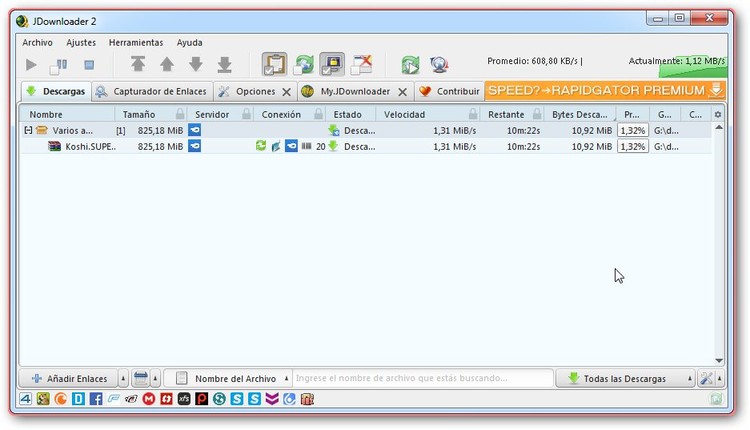Switch to Descargas tab

(56, 91)
